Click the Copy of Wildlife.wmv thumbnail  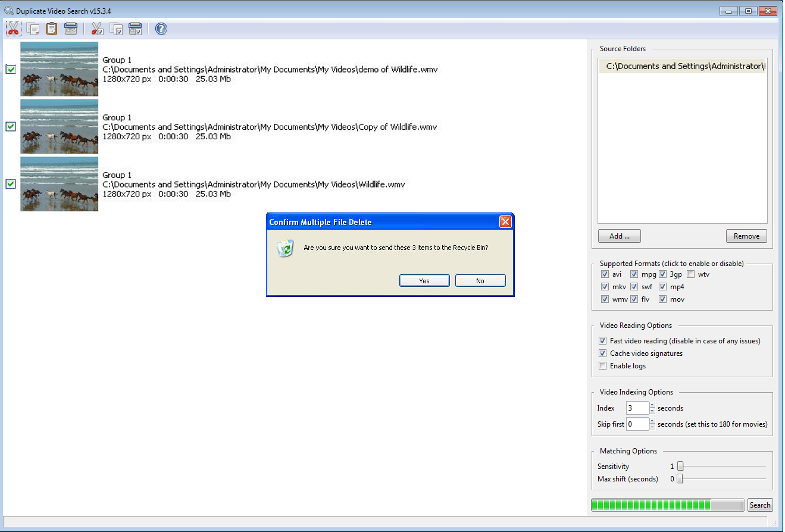click(59, 127)
